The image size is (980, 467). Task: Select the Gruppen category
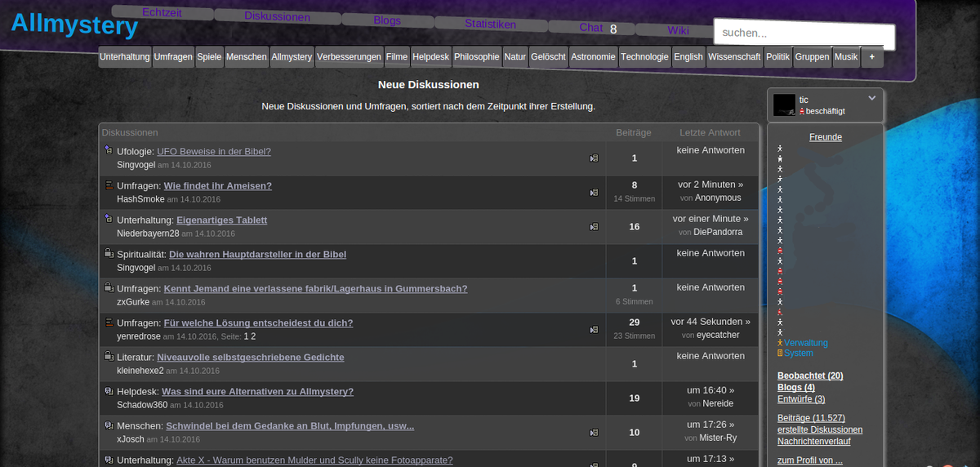pyautogui.click(x=813, y=57)
